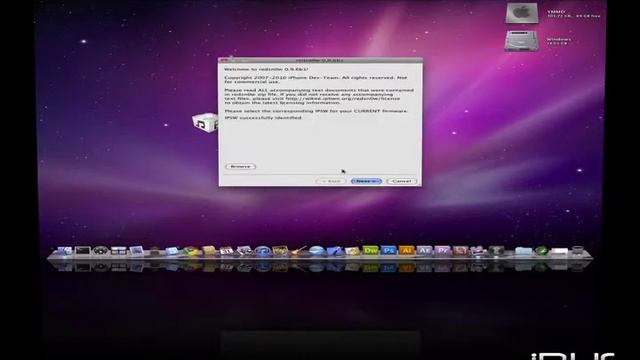The image size is (640, 360).
Task: Click the greyed-out Back button
Action: pyautogui.click(x=331, y=181)
